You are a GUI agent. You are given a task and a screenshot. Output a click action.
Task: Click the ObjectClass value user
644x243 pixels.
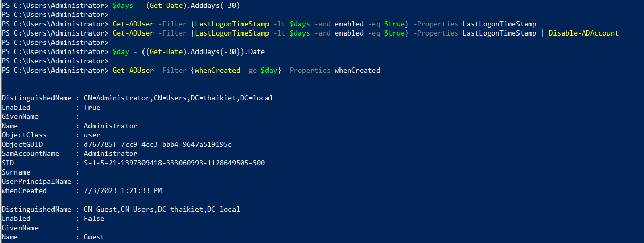[x=92, y=135]
